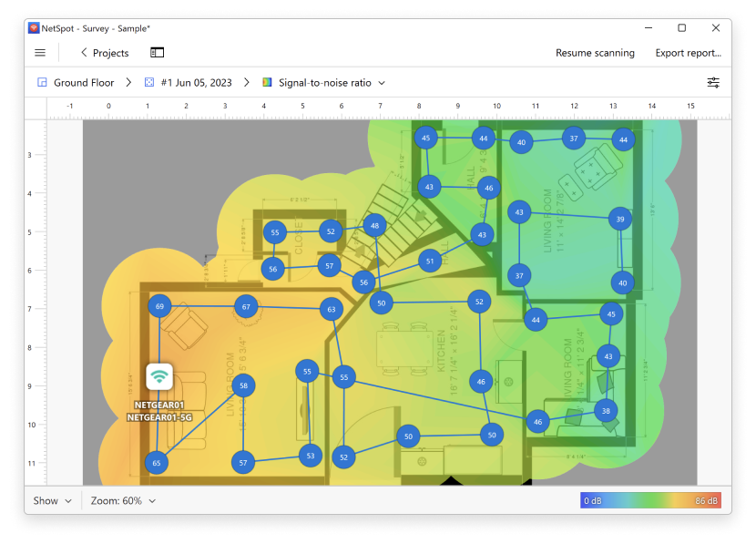Select the measurement point labeled 38
756x544 pixels.
pos(607,412)
